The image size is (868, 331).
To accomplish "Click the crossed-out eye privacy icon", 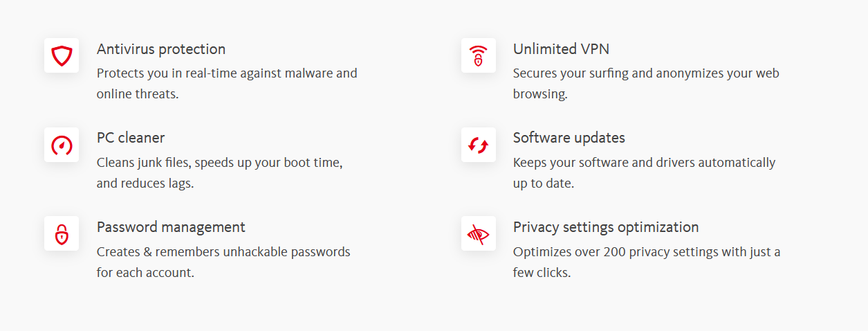I will [x=478, y=234].
